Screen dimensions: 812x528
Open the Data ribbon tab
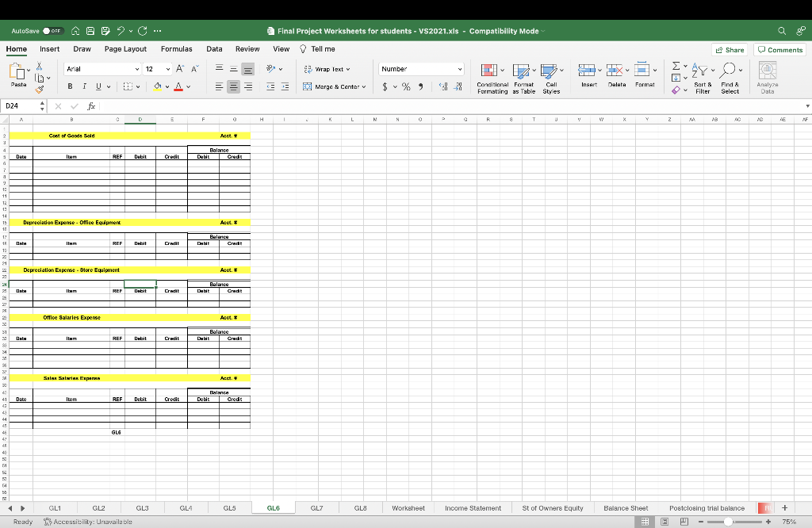(214, 49)
